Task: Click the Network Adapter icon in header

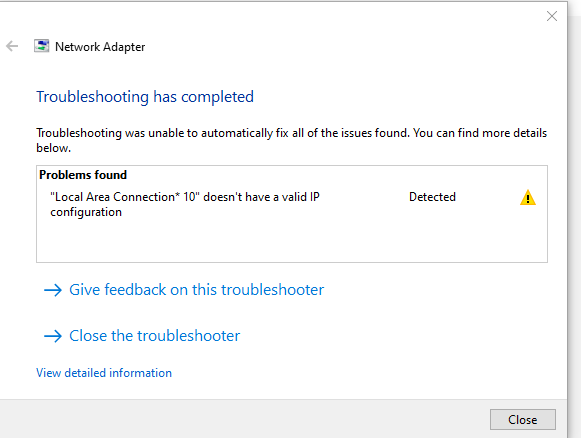Action: tap(42, 46)
